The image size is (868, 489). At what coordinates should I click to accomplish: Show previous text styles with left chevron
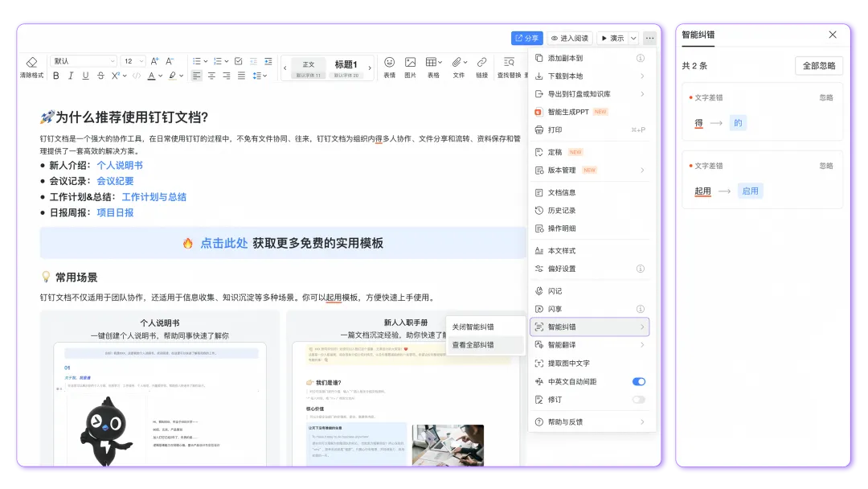285,68
